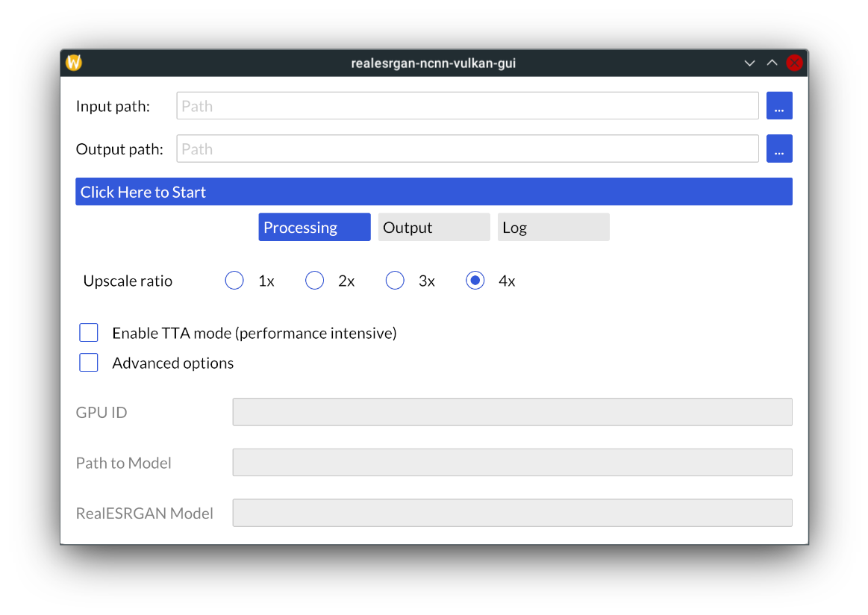Viewport: 868px width, 615px height.
Task: Click the Upscale ratio label
Action: [128, 281]
